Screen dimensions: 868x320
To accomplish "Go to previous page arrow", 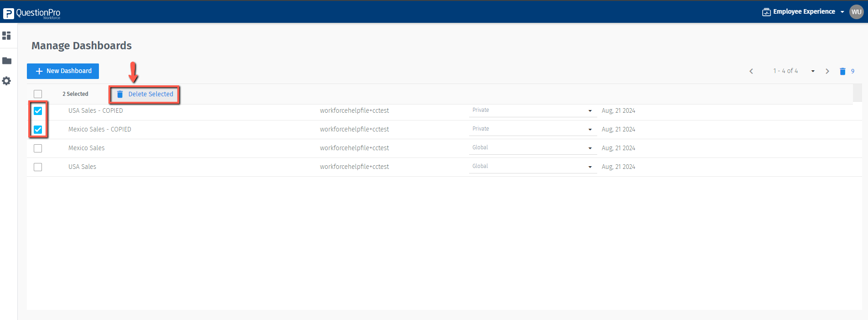I will (x=751, y=71).
